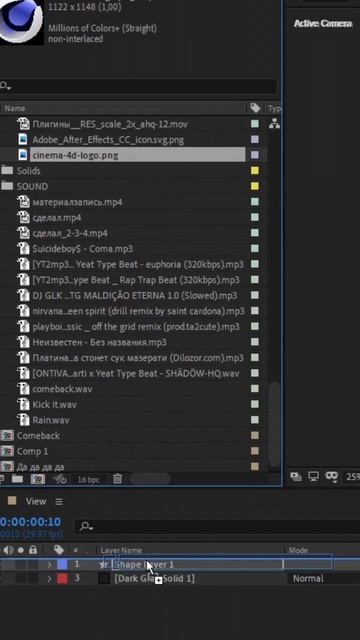Delete selected project item with trash icon

(118, 479)
